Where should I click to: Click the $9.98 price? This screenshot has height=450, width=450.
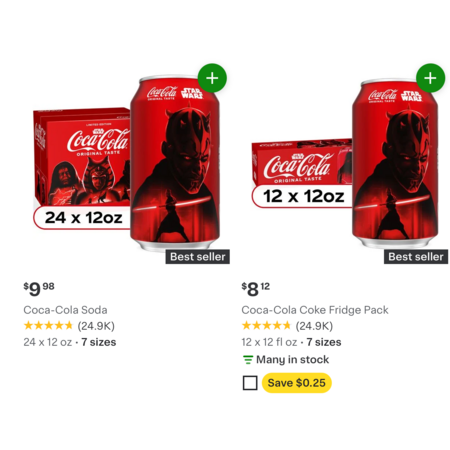39,289
